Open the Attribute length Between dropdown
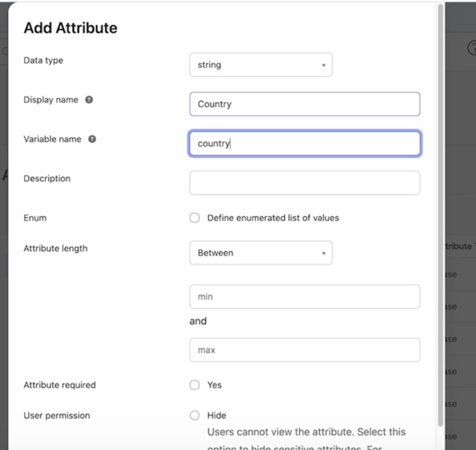The width and height of the screenshot is (476, 450). (x=261, y=253)
